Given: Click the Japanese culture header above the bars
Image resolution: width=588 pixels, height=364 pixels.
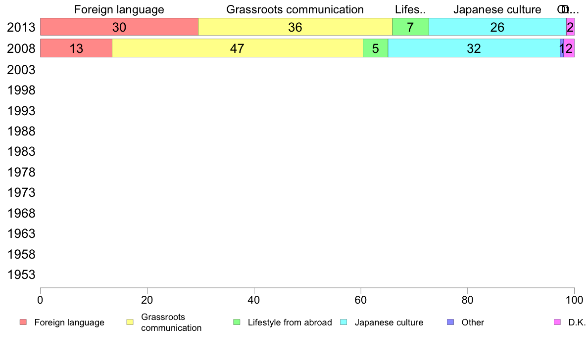Looking at the screenshot, I should pyautogui.click(x=497, y=9).
